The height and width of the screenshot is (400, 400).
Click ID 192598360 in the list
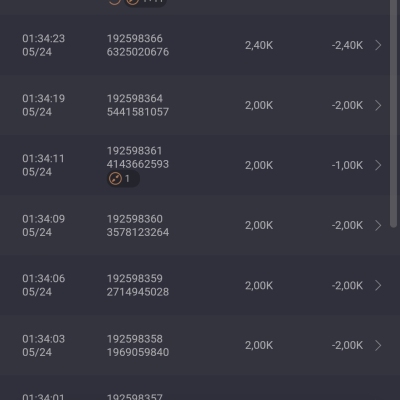(x=135, y=219)
